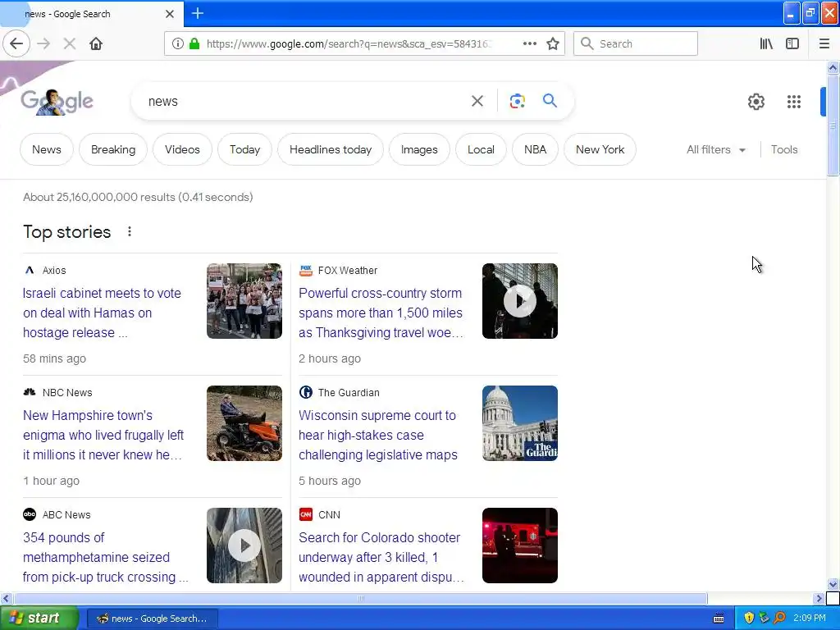Open the Firefox hamburger menu
The height and width of the screenshot is (630, 840).
pos(824,43)
